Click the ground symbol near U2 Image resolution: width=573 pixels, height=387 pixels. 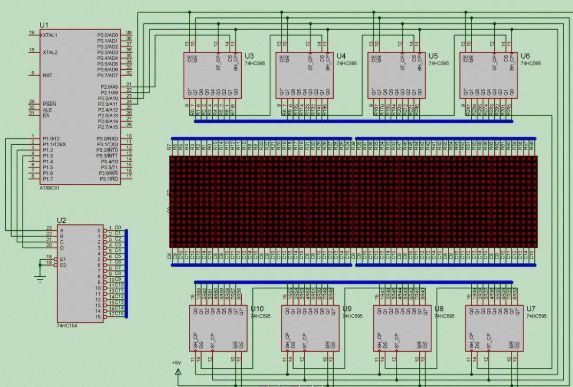[40, 279]
